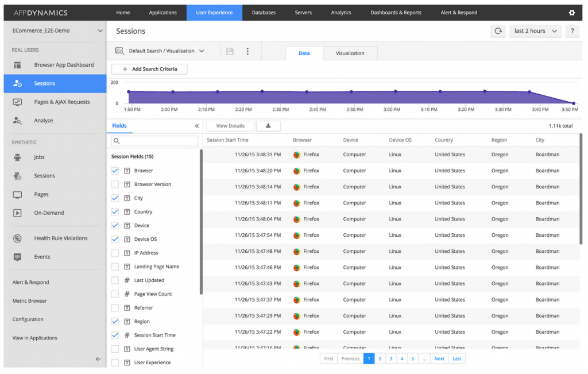
Task: Click the fields search input box
Action: pyautogui.click(x=155, y=141)
